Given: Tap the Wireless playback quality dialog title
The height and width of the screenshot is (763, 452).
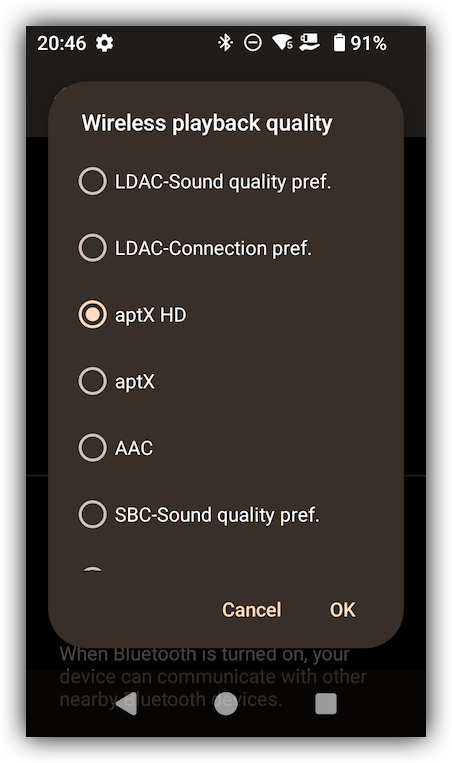Looking at the screenshot, I should [207, 123].
